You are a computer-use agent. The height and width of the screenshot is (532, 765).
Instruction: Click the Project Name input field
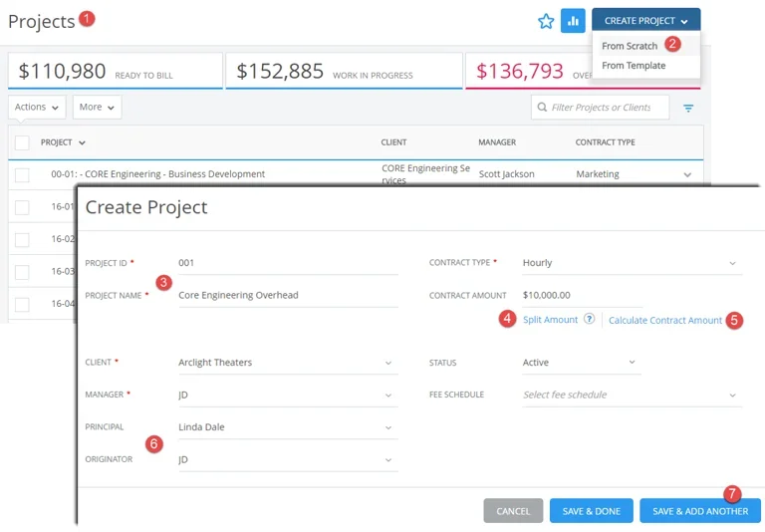click(288, 295)
